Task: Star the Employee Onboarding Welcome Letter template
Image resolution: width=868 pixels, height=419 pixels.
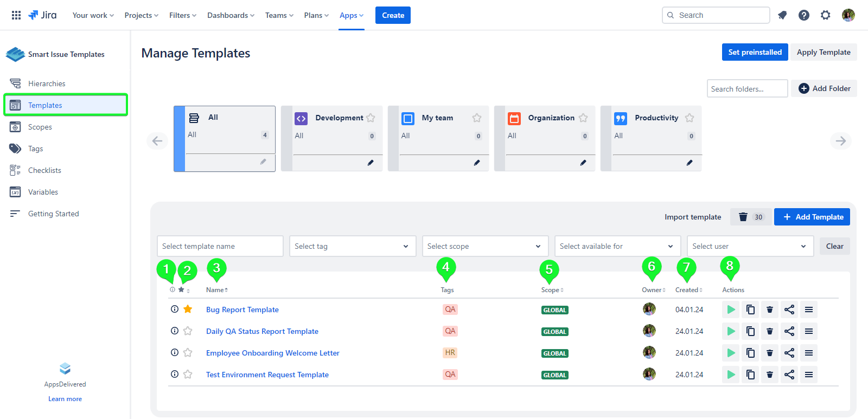Action: [x=188, y=353]
